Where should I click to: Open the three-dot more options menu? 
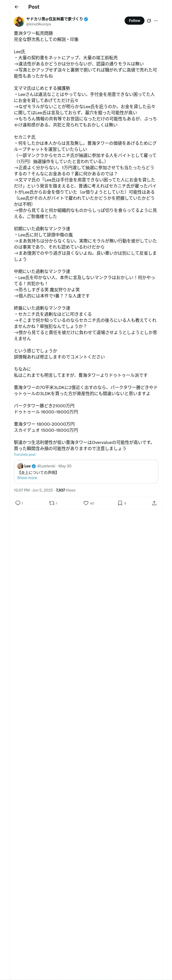click(156, 21)
